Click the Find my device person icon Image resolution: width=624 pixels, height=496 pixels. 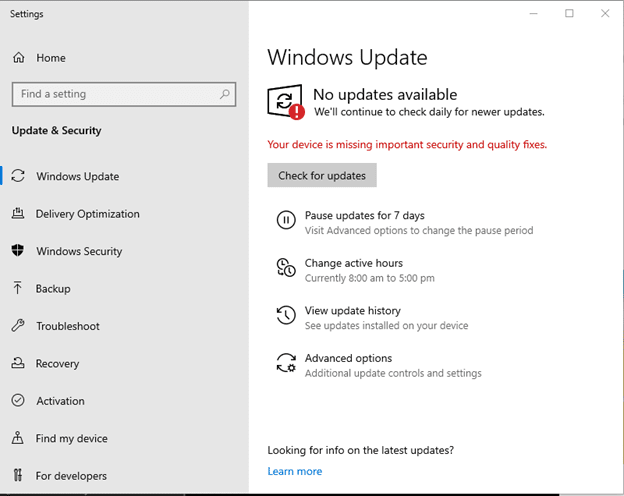coord(18,437)
